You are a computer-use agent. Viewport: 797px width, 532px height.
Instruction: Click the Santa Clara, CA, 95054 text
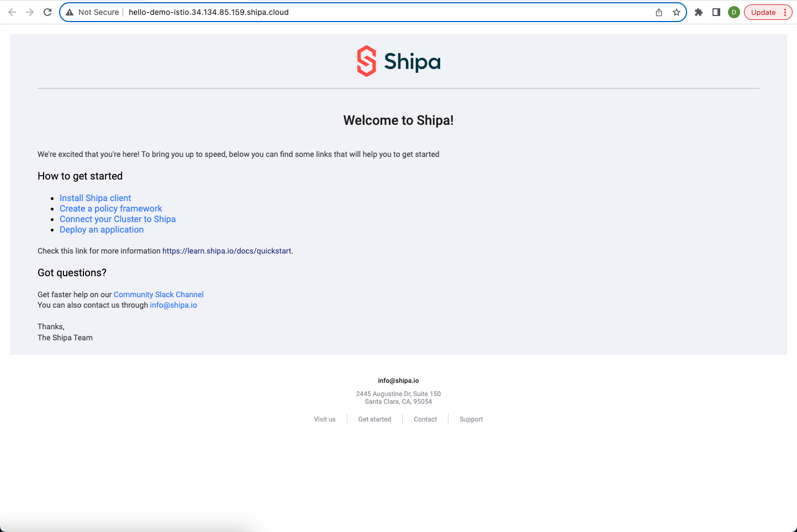tap(398, 402)
